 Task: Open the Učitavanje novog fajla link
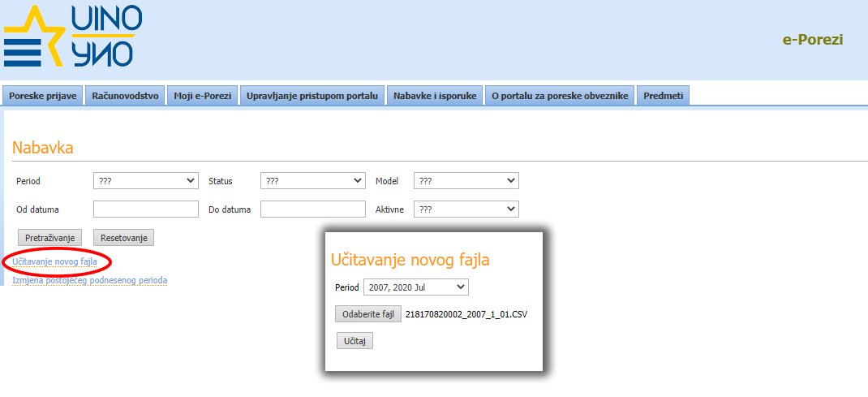point(55,261)
